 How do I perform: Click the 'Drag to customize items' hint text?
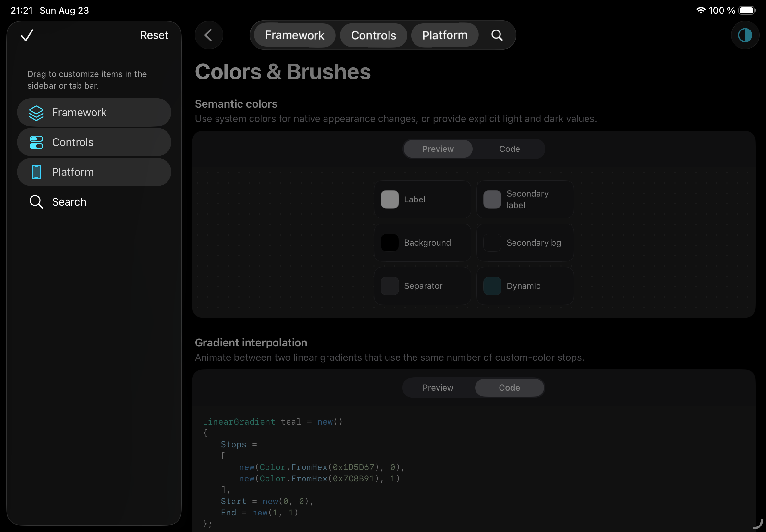pos(87,80)
